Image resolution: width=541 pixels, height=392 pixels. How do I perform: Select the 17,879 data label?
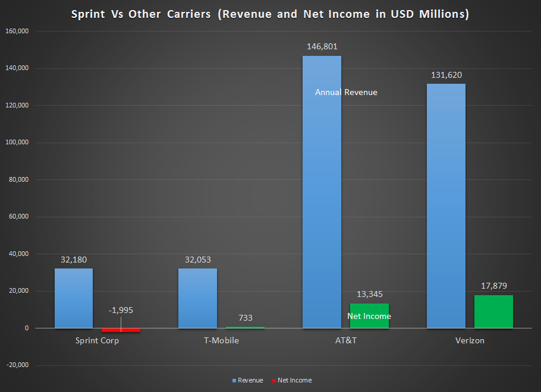[493, 286]
